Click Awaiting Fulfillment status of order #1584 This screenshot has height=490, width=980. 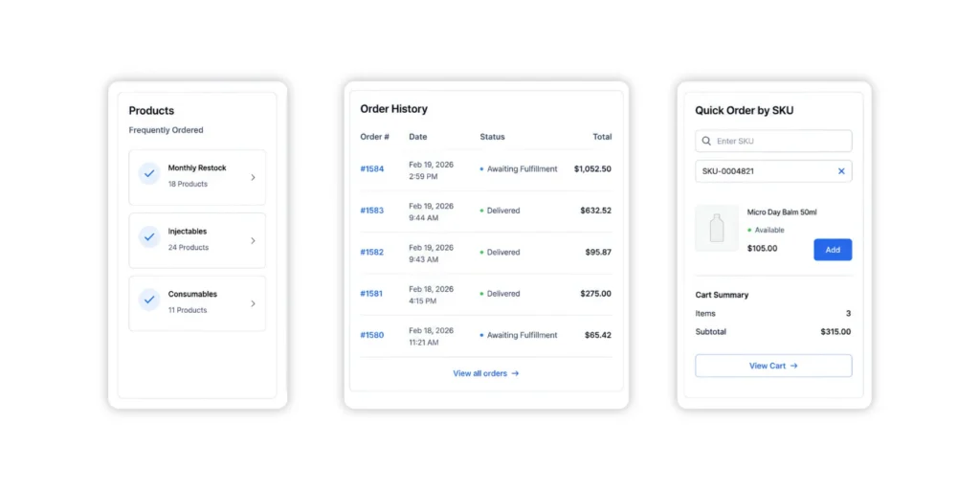519,168
